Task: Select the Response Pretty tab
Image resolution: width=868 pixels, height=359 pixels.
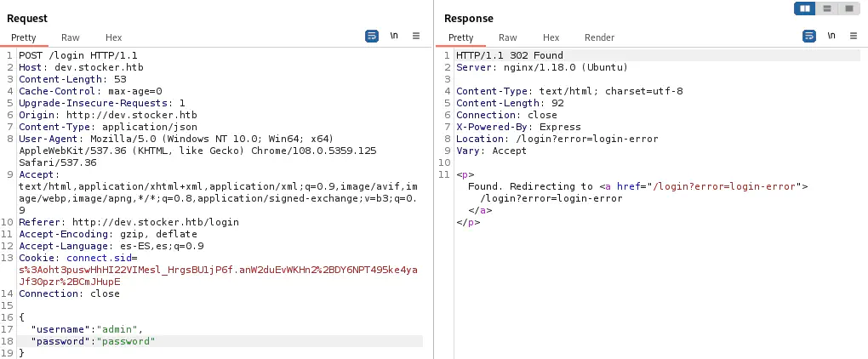Action: click(461, 37)
